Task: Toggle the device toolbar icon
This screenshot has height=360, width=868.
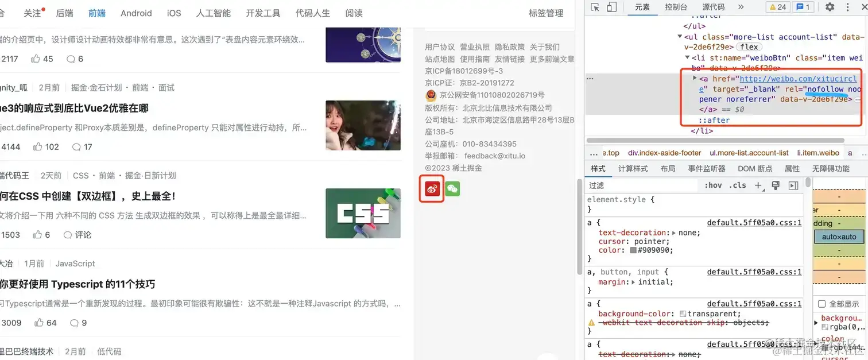Action: pyautogui.click(x=612, y=7)
